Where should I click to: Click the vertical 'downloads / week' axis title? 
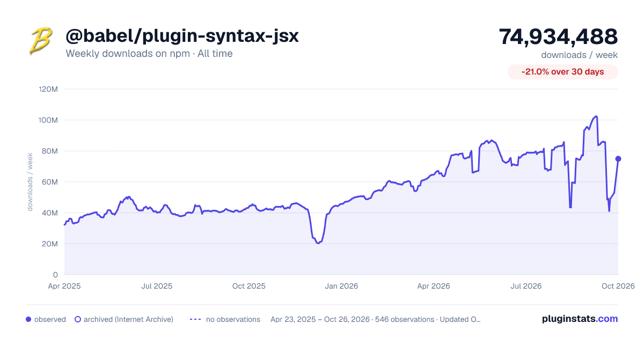[31, 182]
